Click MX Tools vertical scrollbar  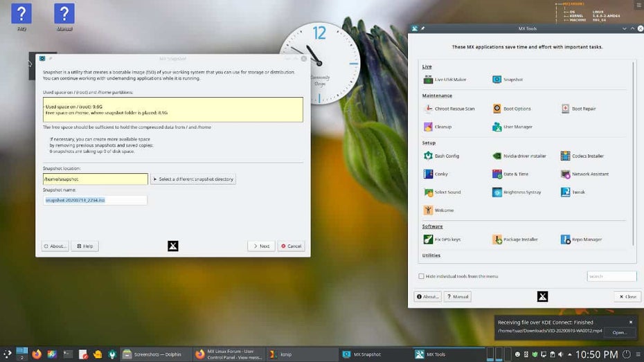pyautogui.click(x=634, y=154)
